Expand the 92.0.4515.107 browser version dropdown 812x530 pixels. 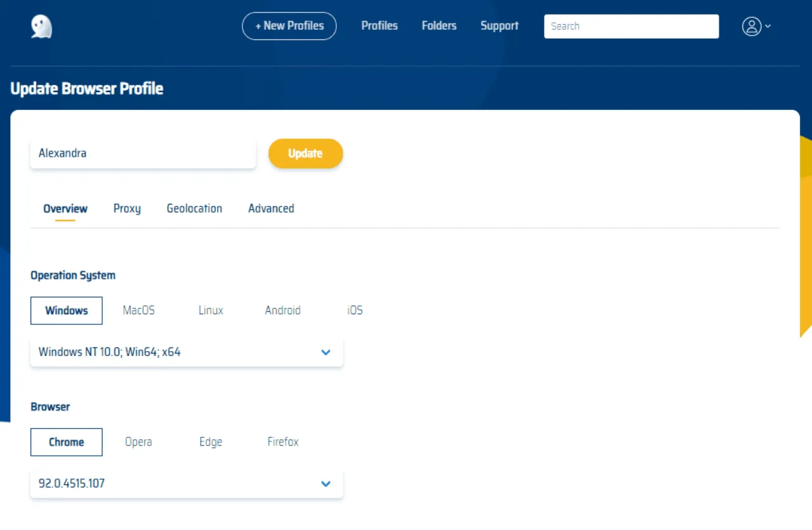(187, 484)
